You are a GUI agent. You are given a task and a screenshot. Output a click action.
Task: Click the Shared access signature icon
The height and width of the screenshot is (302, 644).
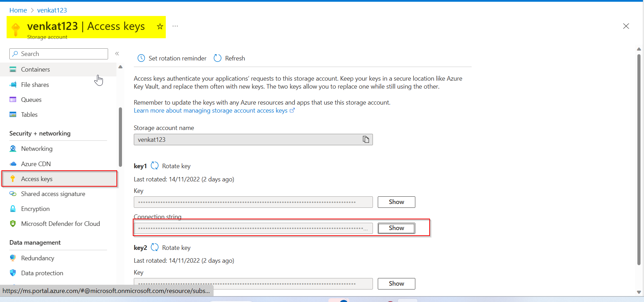click(13, 194)
